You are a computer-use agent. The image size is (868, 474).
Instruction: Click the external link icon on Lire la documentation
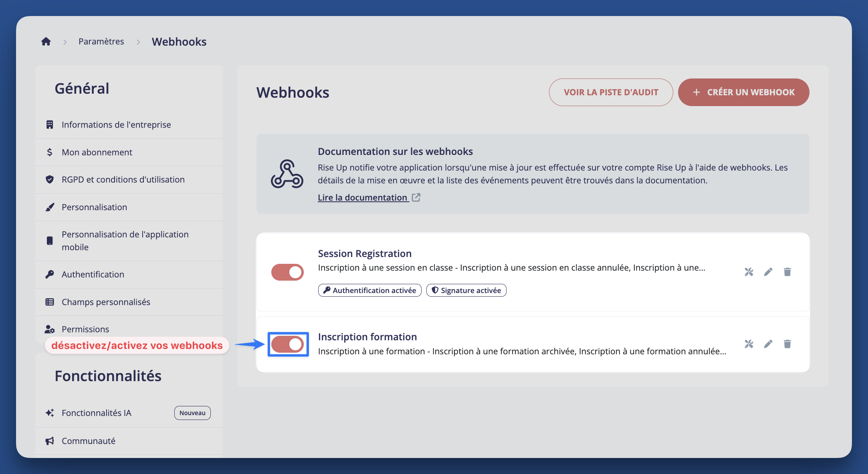pyautogui.click(x=416, y=197)
